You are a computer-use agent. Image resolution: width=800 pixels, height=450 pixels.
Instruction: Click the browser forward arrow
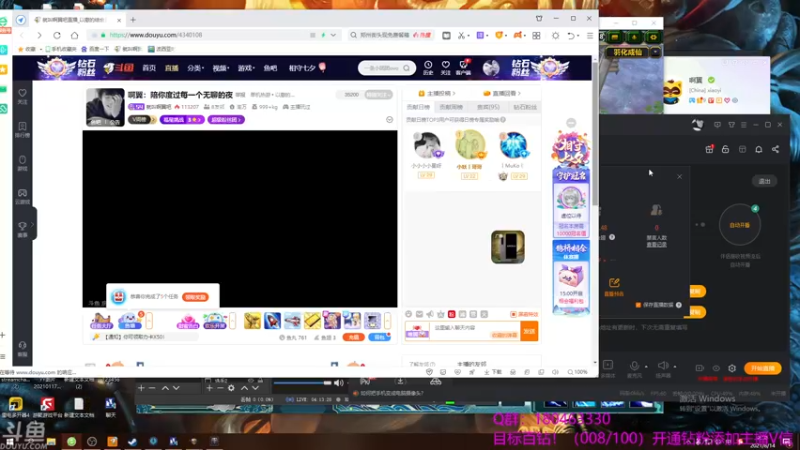coord(39,35)
